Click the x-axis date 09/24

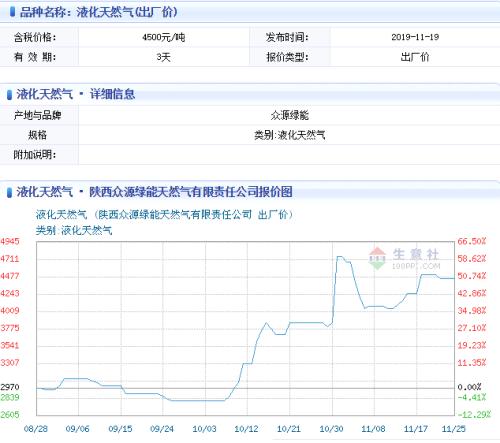point(162,429)
